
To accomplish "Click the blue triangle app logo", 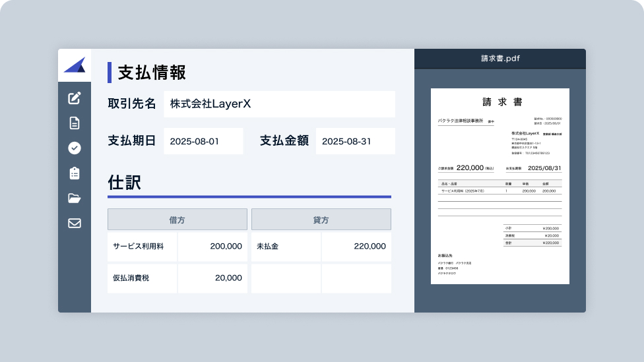I will coord(75,65).
